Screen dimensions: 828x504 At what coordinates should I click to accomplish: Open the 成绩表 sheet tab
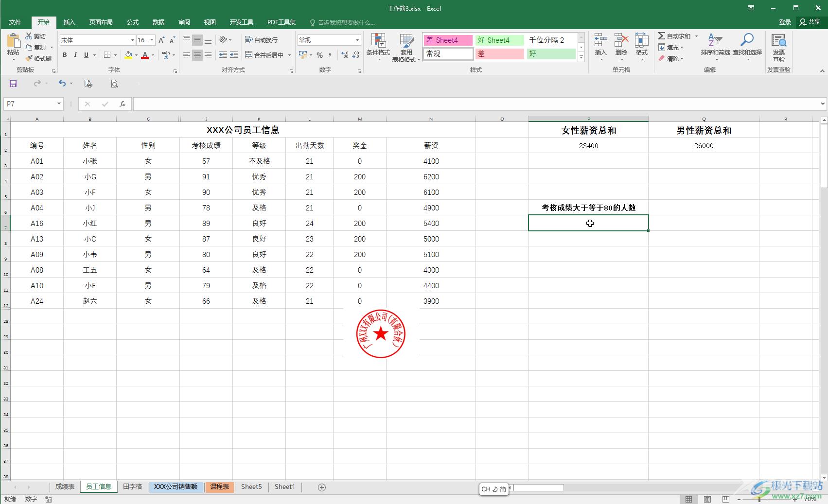(x=65, y=487)
